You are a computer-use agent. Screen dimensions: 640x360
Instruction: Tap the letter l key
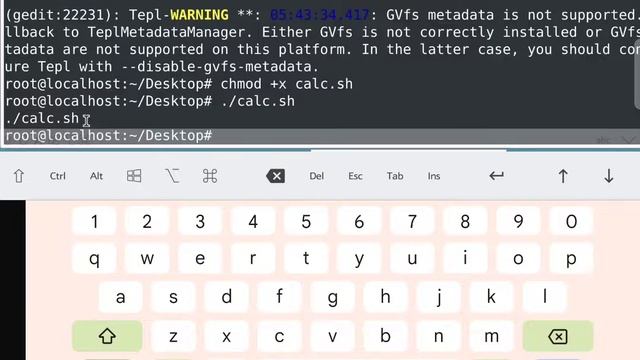tap(545, 297)
